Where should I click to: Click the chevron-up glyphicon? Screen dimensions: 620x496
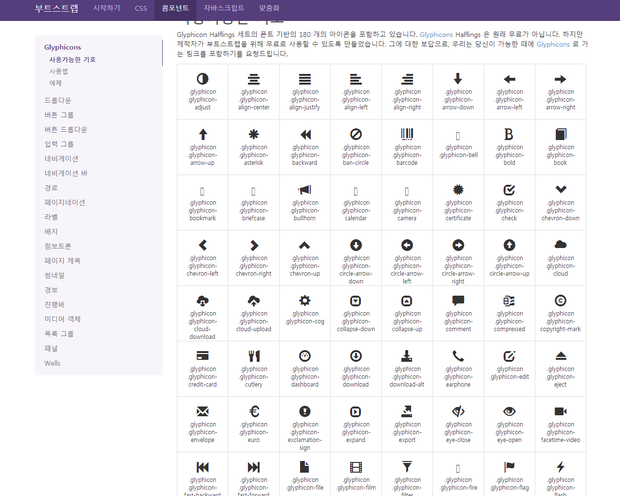[x=304, y=245]
